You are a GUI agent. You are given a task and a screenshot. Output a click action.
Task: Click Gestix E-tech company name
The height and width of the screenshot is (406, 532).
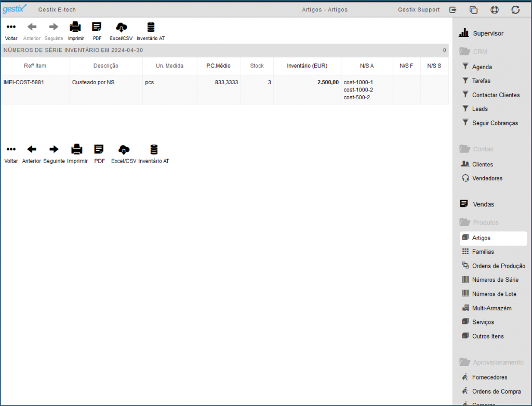click(57, 10)
